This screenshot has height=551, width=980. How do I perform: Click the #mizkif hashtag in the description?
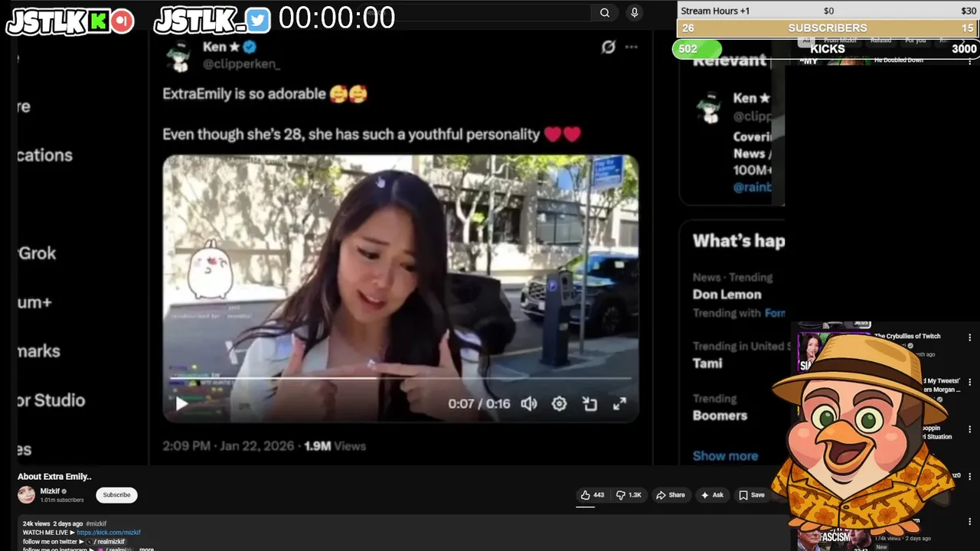[96, 524]
